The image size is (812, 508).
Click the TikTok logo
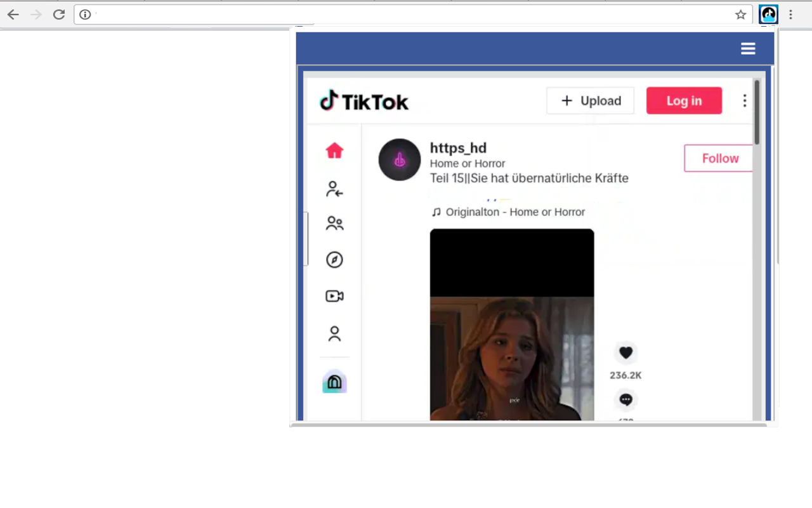(364, 101)
